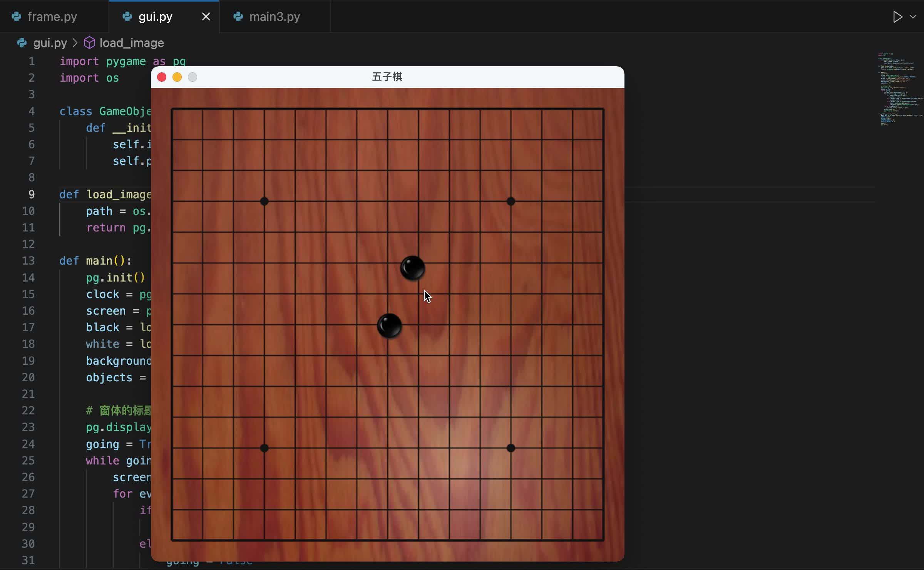The height and width of the screenshot is (570, 924).
Task: Click the bottom-right star point on board
Action: tap(511, 448)
